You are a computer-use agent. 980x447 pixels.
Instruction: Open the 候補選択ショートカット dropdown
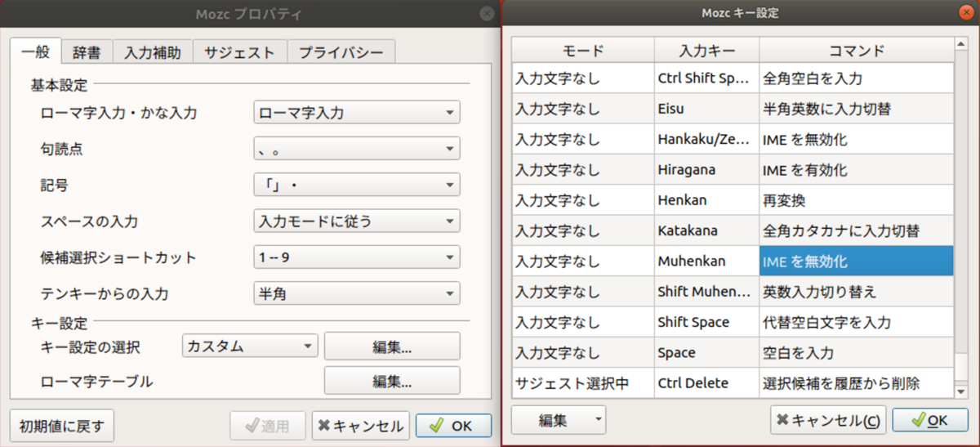click(x=357, y=257)
